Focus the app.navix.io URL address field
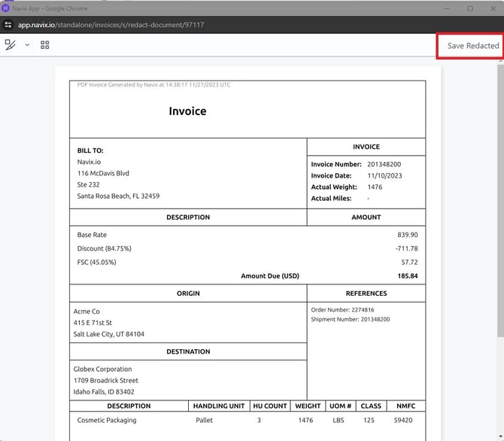The image size is (504, 441). pos(111,25)
